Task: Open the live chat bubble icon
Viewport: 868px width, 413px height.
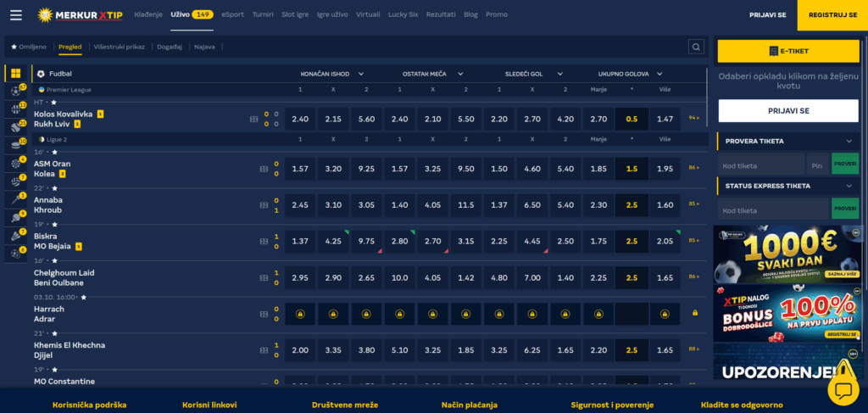Action: (843, 388)
